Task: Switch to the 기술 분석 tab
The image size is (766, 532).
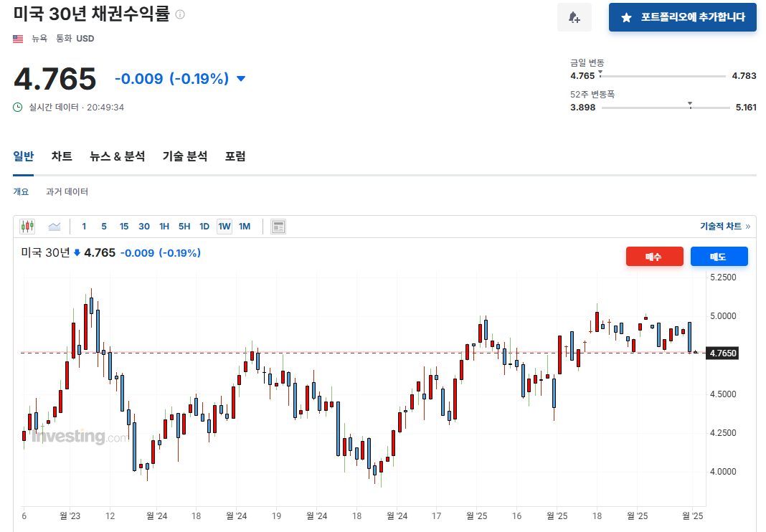Action: click(x=185, y=156)
